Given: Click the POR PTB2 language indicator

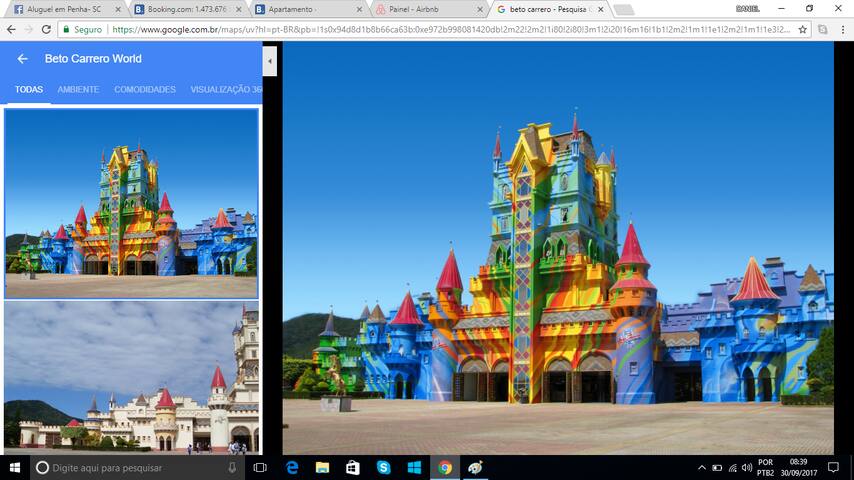Looking at the screenshot, I should tap(765, 467).
